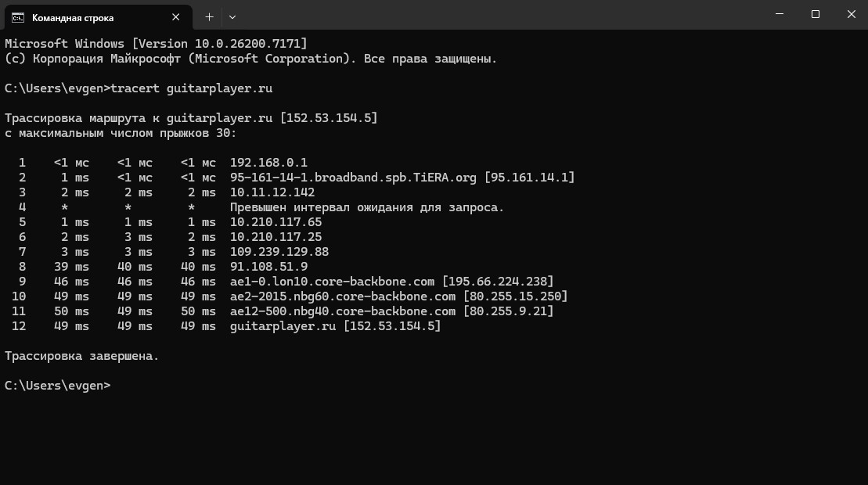The image size is (868, 485).
Task: Click the last empty C:\Users\evgen> prompt line
Action: pos(58,386)
